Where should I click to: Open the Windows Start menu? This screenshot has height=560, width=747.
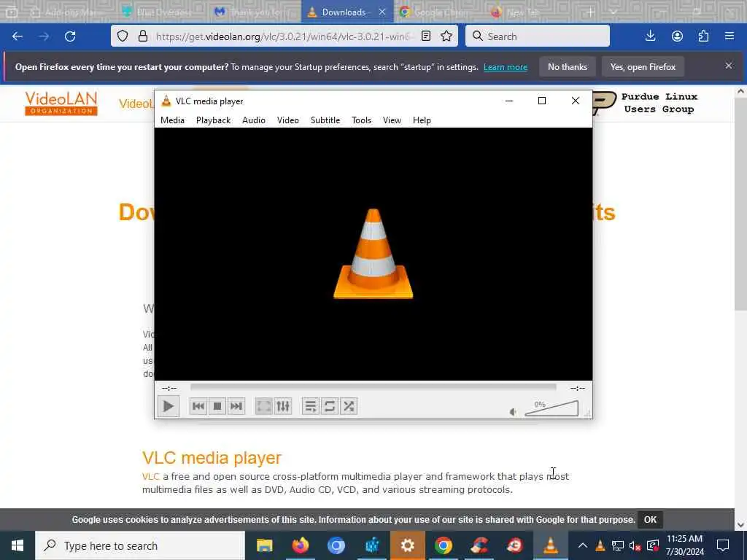tap(18, 545)
